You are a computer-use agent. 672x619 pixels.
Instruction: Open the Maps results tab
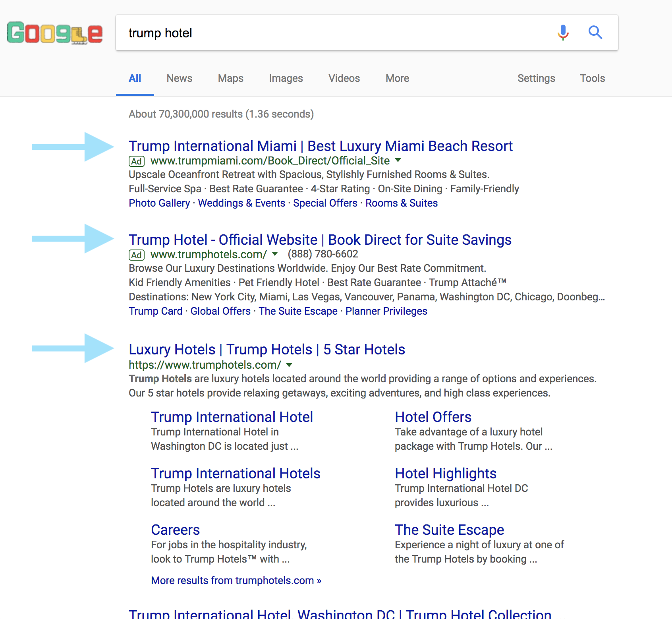230,78
